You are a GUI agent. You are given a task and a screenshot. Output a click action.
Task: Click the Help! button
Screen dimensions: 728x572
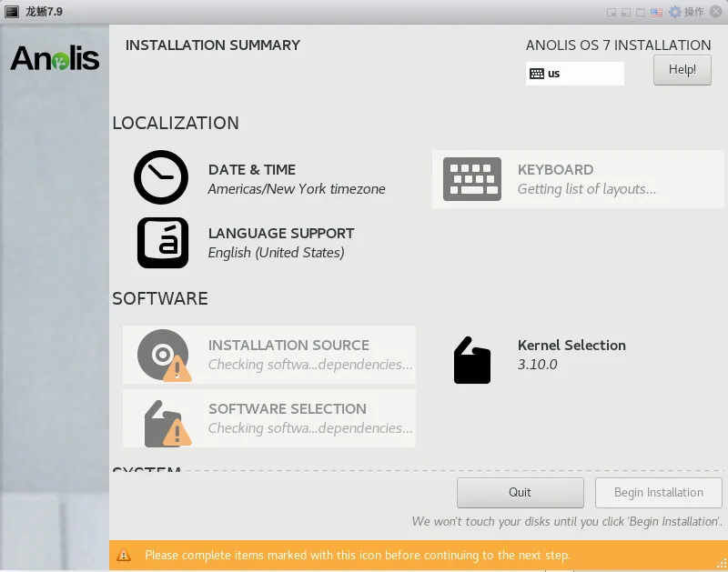click(x=682, y=69)
